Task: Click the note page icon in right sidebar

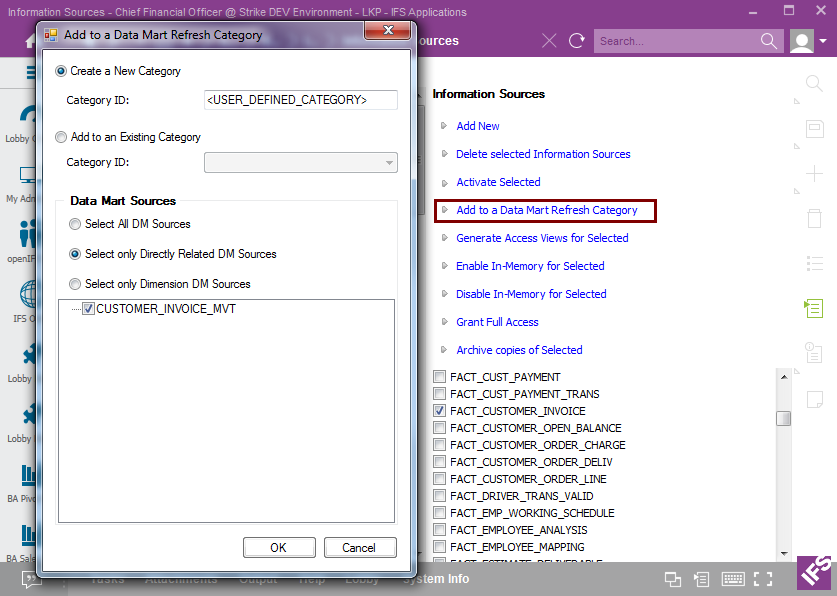Action: click(x=815, y=399)
